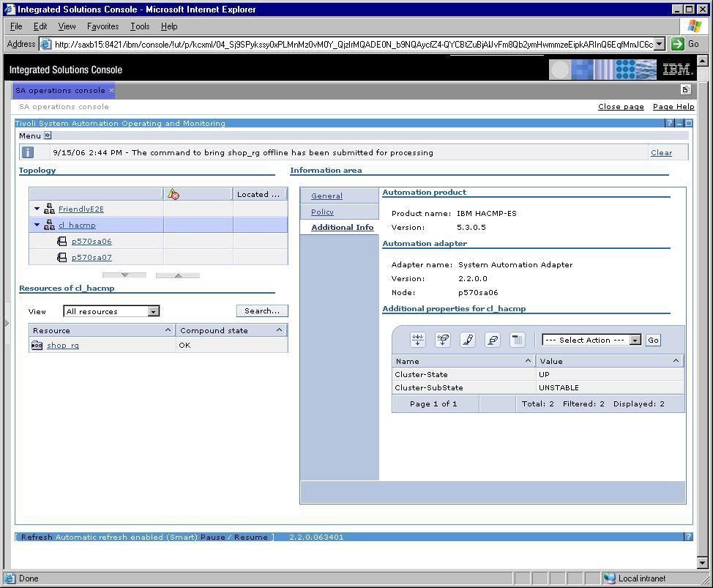Image resolution: width=713 pixels, height=588 pixels.
Task: Click the Show Filter Row table icon
Action: [417, 340]
